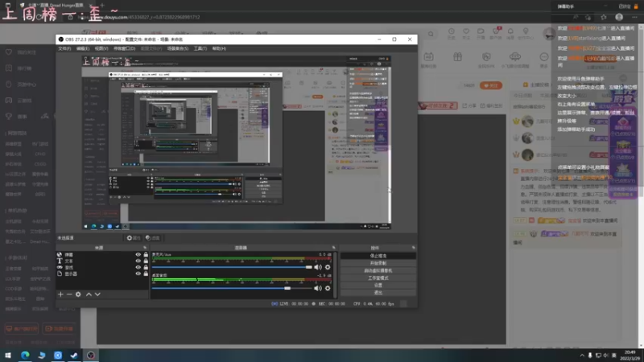Screen dimensions: 644x362
Task: Add a new source in OBS
Action: pyautogui.click(x=60, y=294)
